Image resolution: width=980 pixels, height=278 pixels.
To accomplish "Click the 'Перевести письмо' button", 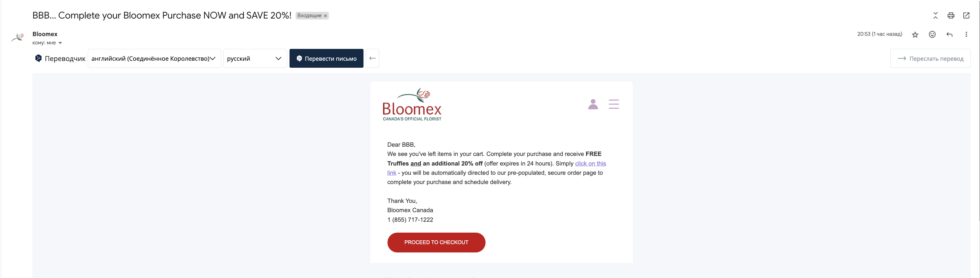I will (x=326, y=58).
